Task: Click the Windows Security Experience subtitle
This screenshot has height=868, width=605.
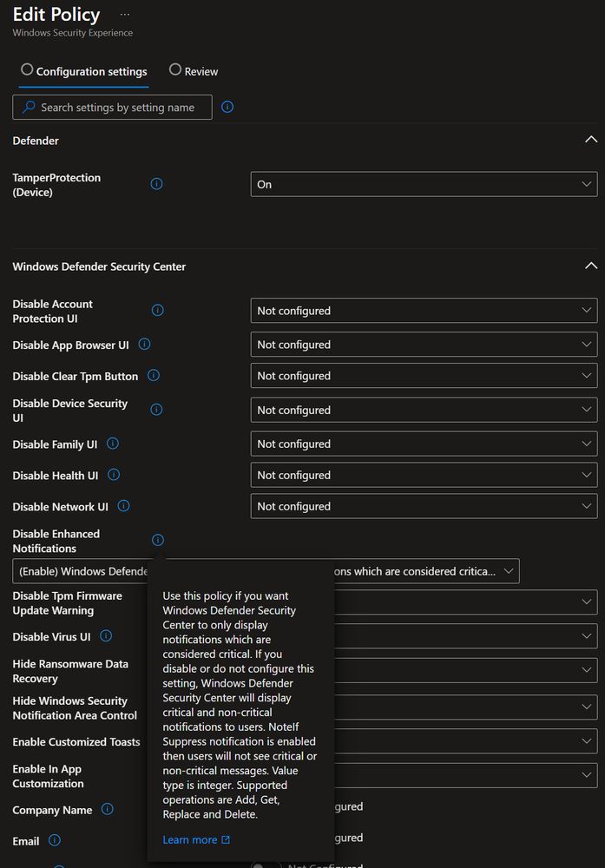Action: tap(73, 33)
